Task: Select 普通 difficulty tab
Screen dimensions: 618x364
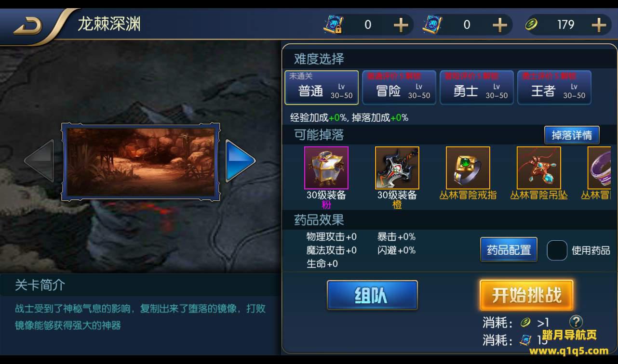Action: tap(322, 88)
